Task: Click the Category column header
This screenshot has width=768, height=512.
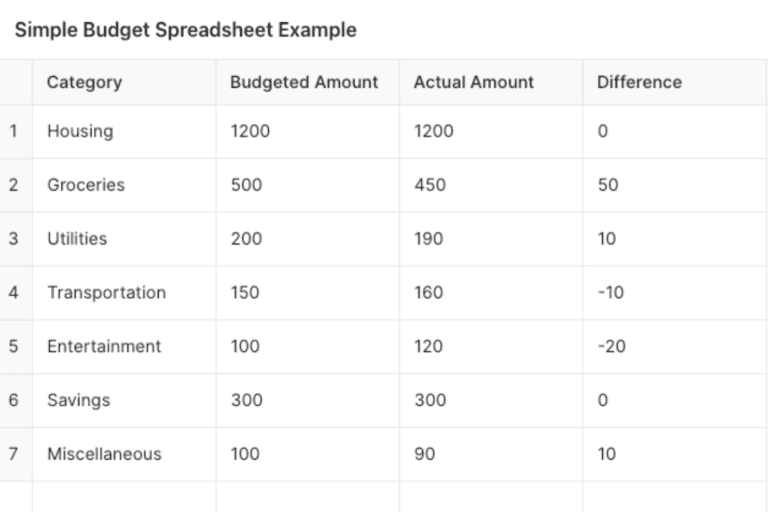Action: tap(84, 82)
